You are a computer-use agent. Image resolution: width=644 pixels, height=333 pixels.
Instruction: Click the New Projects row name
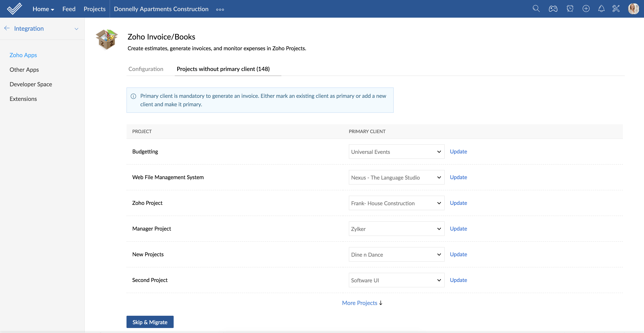[x=148, y=254]
